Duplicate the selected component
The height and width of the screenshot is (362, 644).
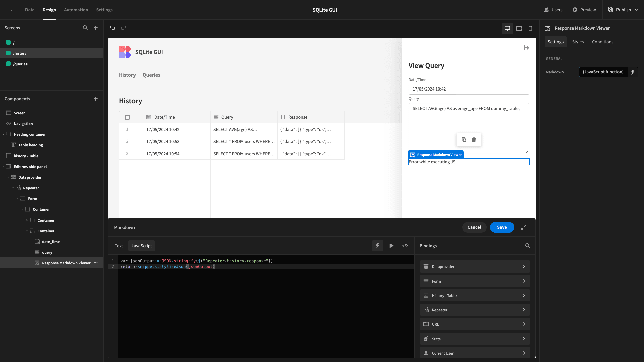pyautogui.click(x=464, y=140)
